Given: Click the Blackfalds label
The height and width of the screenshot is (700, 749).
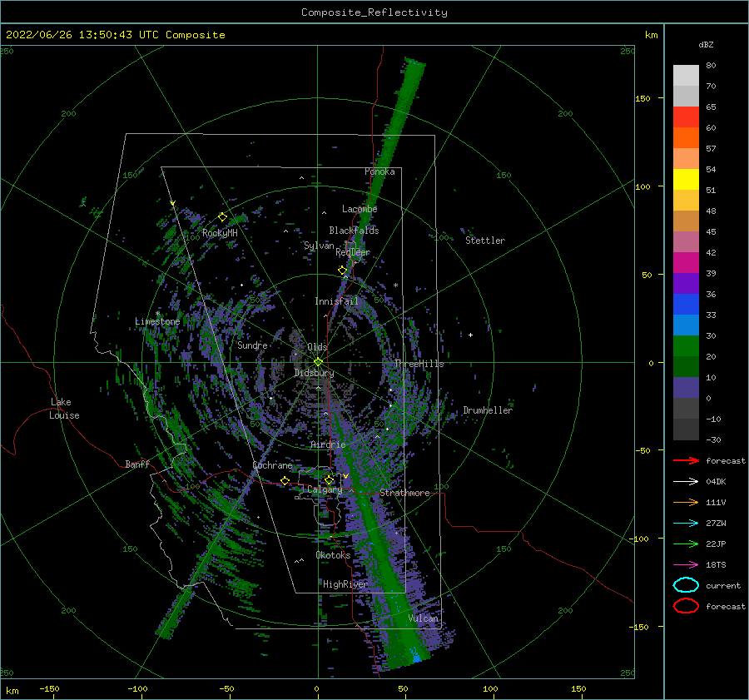Looking at the screenshot, I should coord(354,231).
